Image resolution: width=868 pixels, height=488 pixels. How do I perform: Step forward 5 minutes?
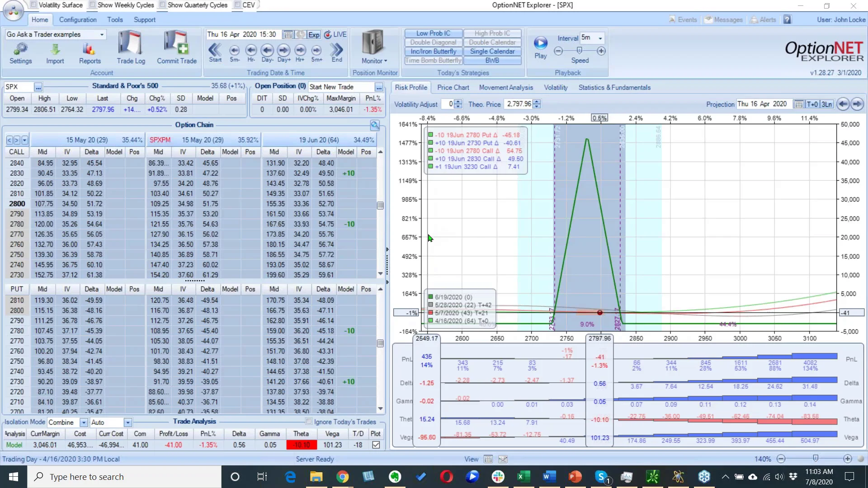pyautogui.click(x=316, y=52)
